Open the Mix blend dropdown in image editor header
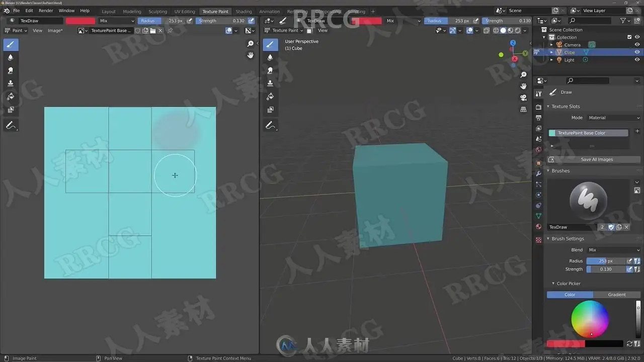644x362 pixels. [x=117, y=21]
